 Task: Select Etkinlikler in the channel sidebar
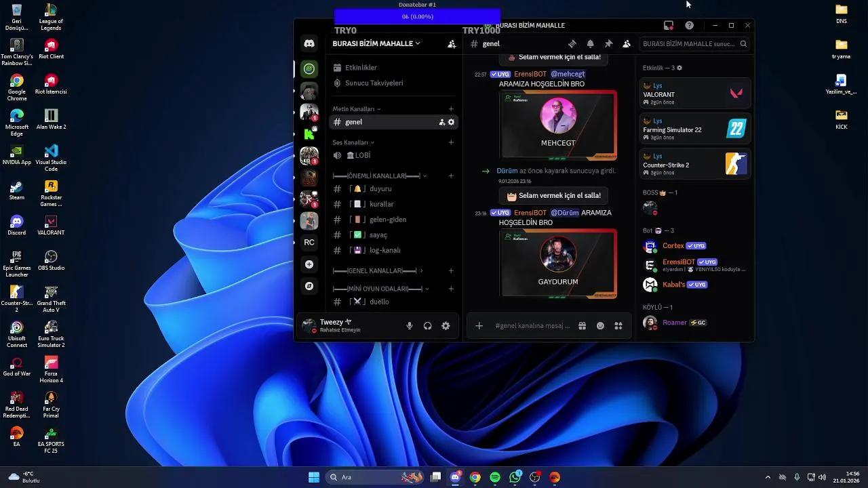point(361,68)
